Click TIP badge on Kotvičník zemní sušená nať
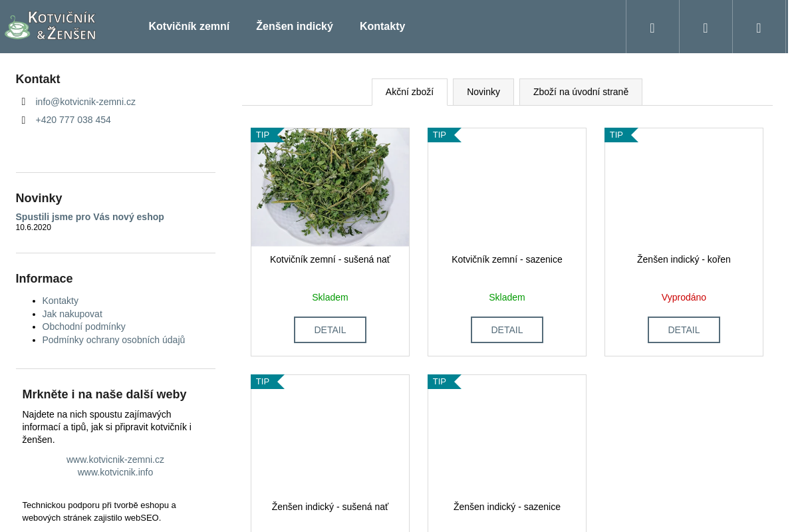The image size is (798, 532). tap(267, 135)
